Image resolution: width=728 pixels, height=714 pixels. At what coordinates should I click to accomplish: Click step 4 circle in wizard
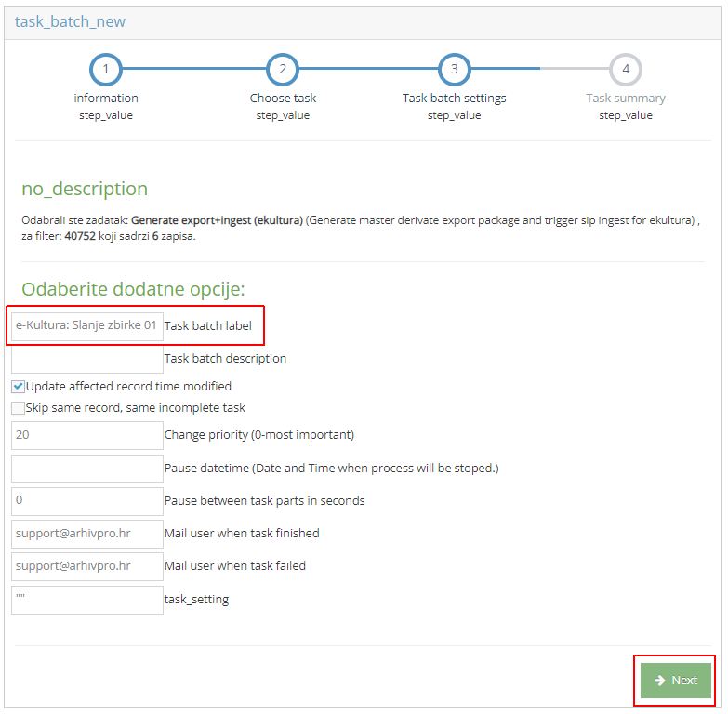click(x=626, y=69)
